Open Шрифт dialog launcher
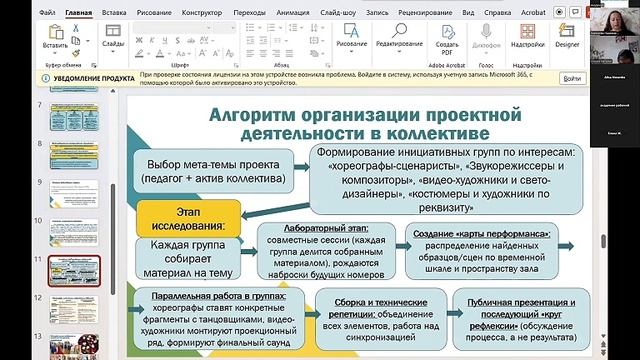The image size is (640, 360). pos(236,65)
